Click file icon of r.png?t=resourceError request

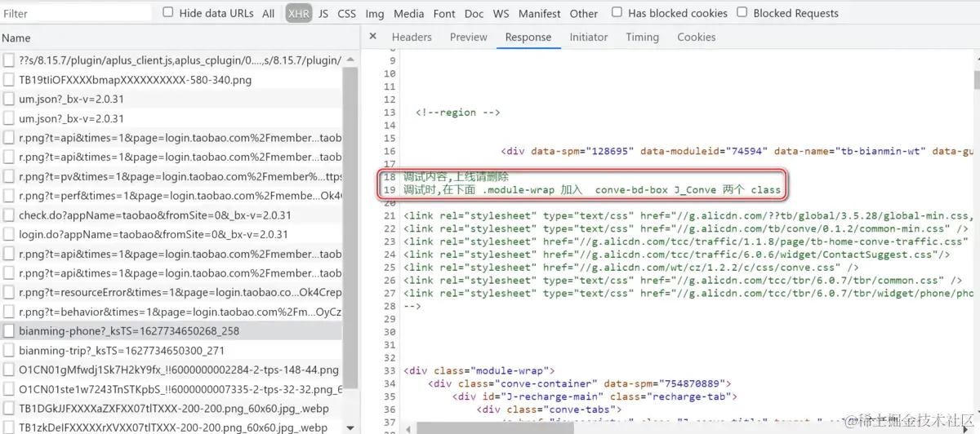click(x=9, y=292)
